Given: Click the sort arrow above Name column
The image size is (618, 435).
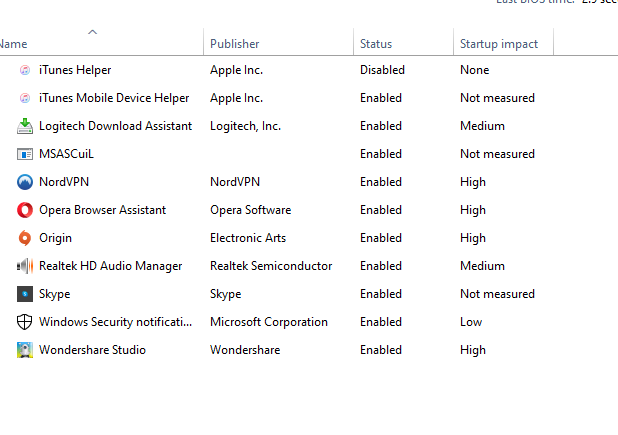Looking at the screenshot, I should point(92,32).
